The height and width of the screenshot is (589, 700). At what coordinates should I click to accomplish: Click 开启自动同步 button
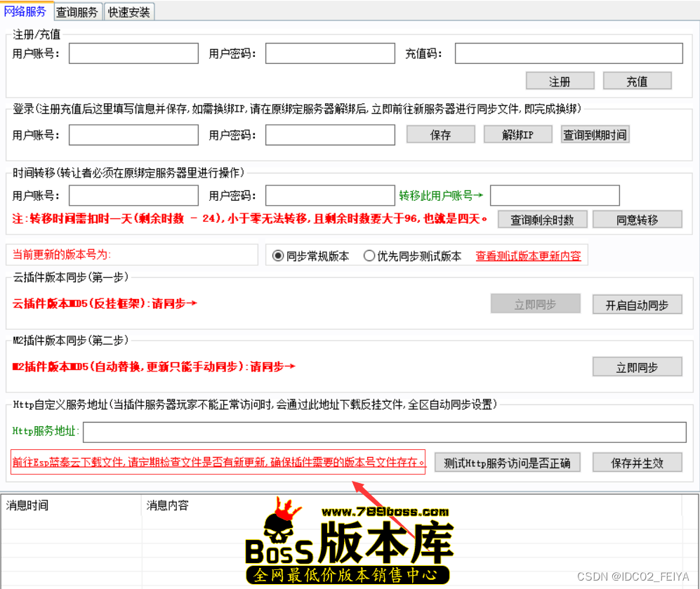[637, 305]
